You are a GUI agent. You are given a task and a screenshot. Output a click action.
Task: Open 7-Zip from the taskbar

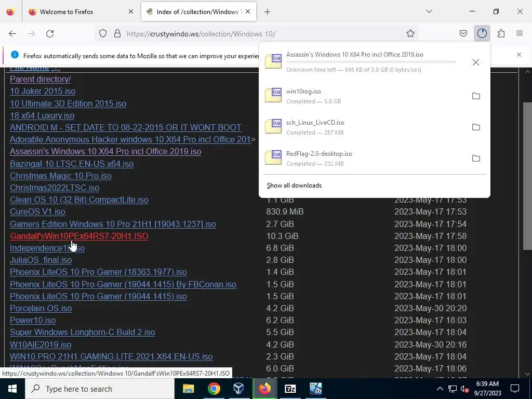coord(290,389)
